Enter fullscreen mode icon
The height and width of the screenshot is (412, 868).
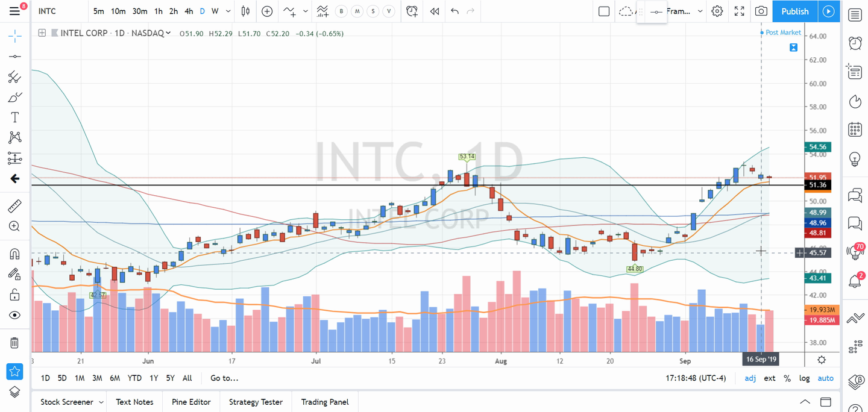coord(739,11)
